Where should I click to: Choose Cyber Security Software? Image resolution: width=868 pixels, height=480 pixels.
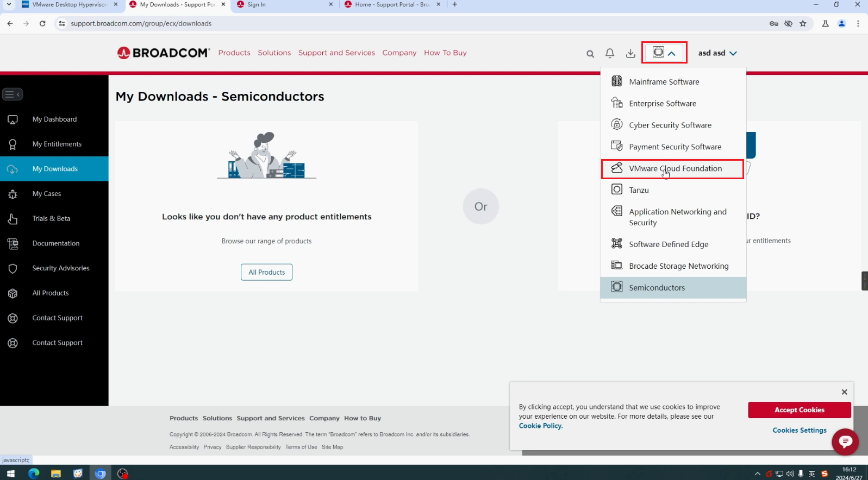click(x=673, y=125)
